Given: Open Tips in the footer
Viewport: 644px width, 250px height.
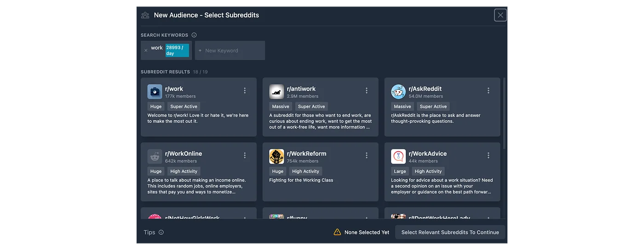Looking at the screenshot, I should click(x=149, y=233).
